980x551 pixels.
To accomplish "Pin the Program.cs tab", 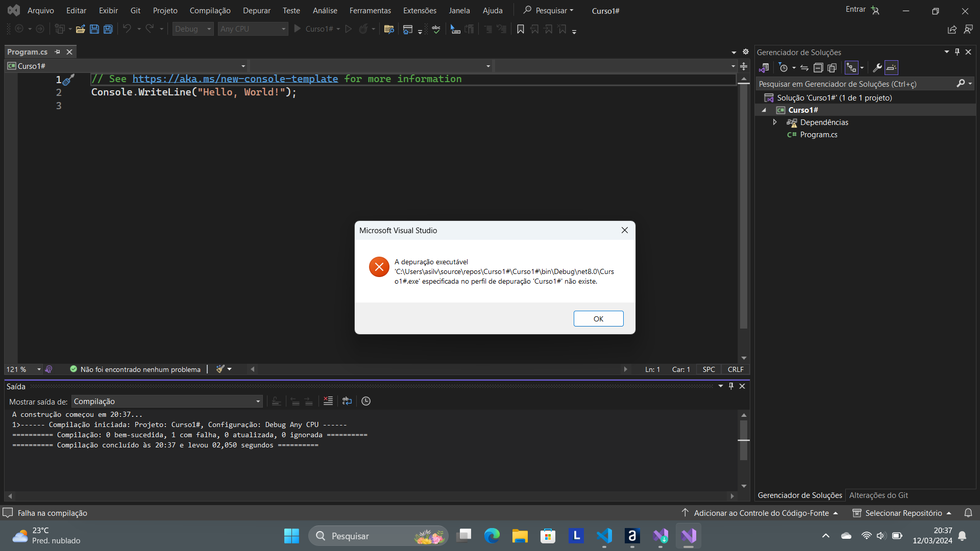I will [58, 52].
